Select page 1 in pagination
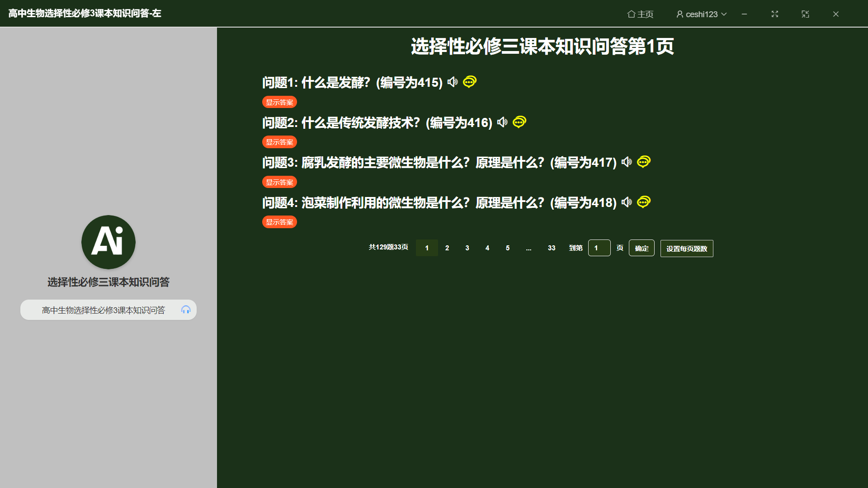This screenshot has height=488, width=868. [x=427, y=248]
